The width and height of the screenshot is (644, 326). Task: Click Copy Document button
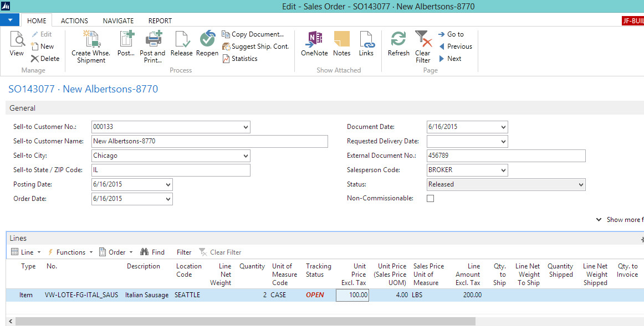coord(253,34)
